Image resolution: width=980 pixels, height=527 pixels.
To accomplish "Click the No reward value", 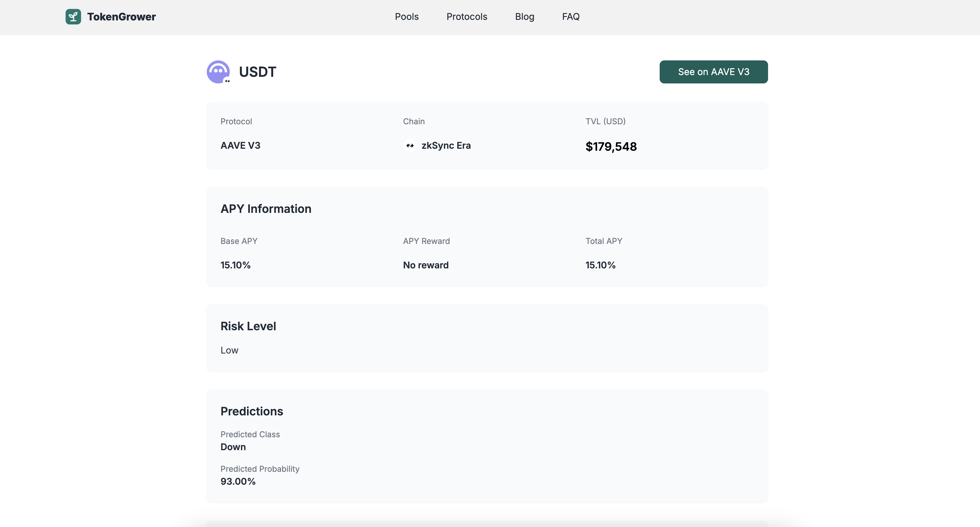I will 426,265.
